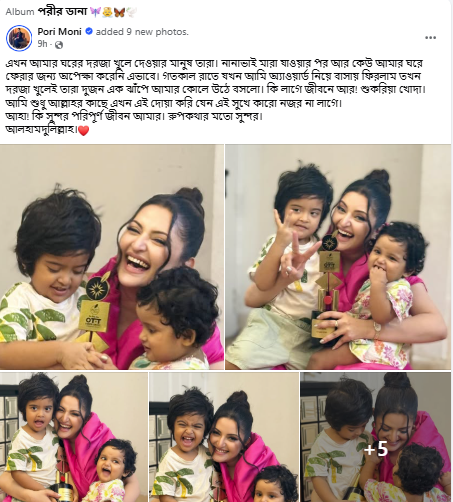Click the 'added 9 new photos' text
Screen dimensions: 453x502
tap(142, 32)
